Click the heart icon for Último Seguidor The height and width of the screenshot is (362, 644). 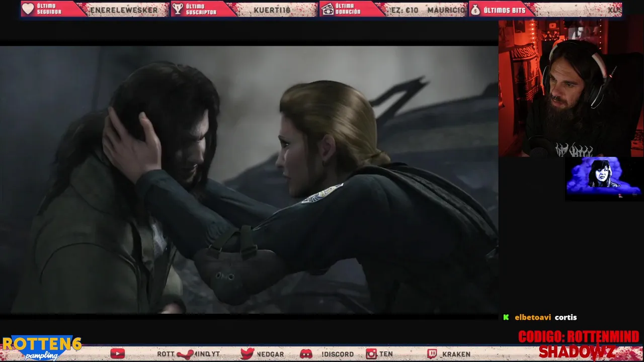point(28,9)
